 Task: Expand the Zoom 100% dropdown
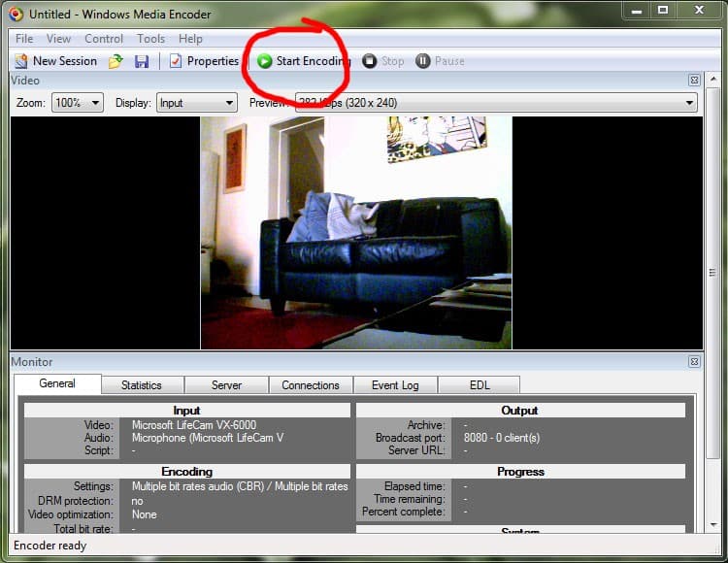(x=77, y=103)
